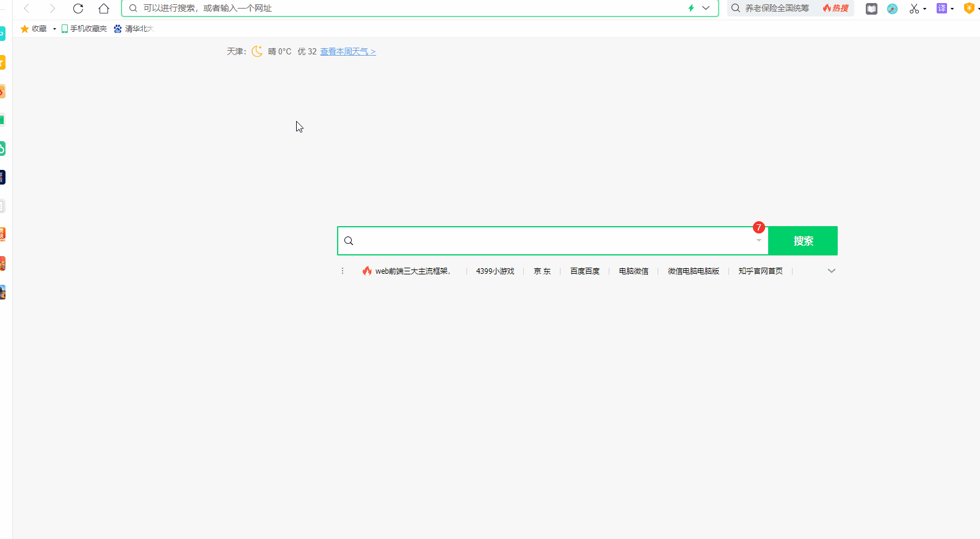Expand the main search box dropdown arrow
Screen dimensions: 980x539
pos(759,241)
